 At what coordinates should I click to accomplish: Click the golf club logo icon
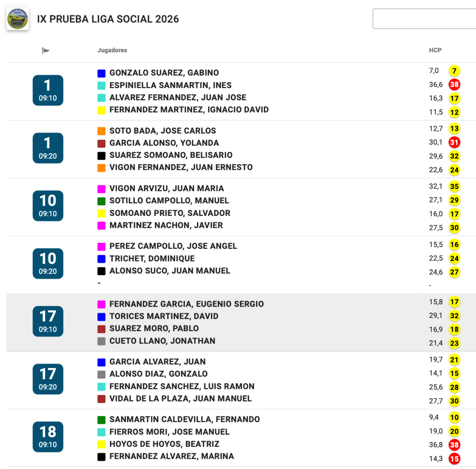click(18, 19)
